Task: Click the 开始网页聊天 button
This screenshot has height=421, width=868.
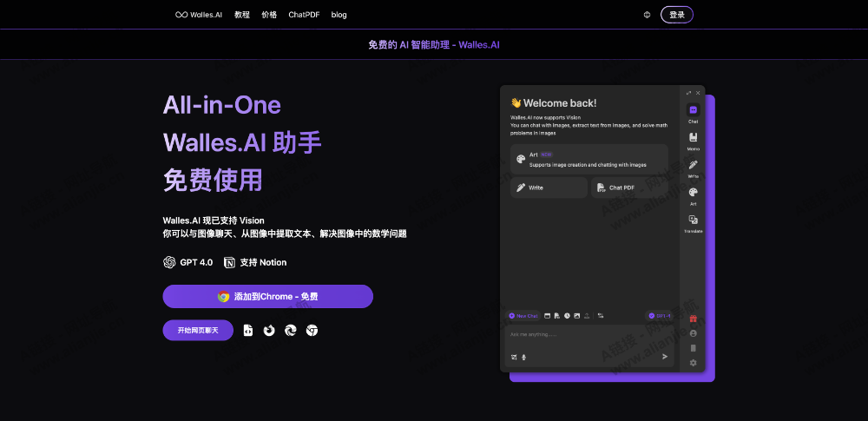Action: pyautogui.click(x=198, y=330)
